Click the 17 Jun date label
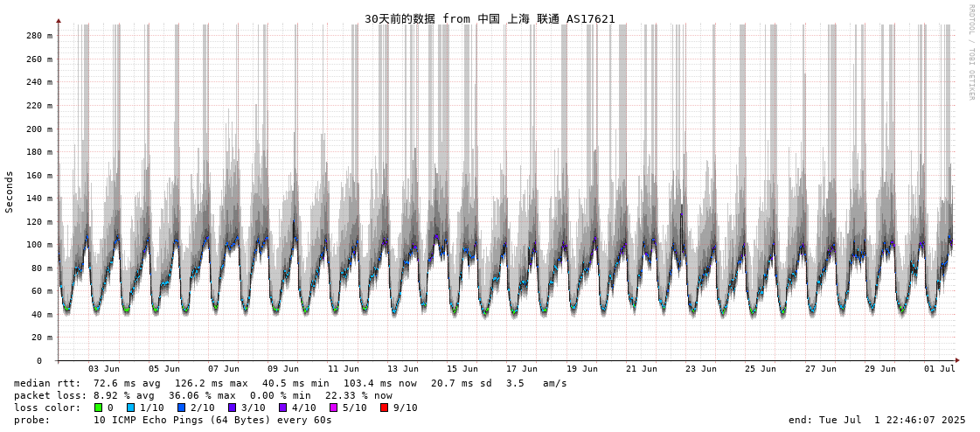Viewport: 980px width, 432px height. click(x=522, y=369)
